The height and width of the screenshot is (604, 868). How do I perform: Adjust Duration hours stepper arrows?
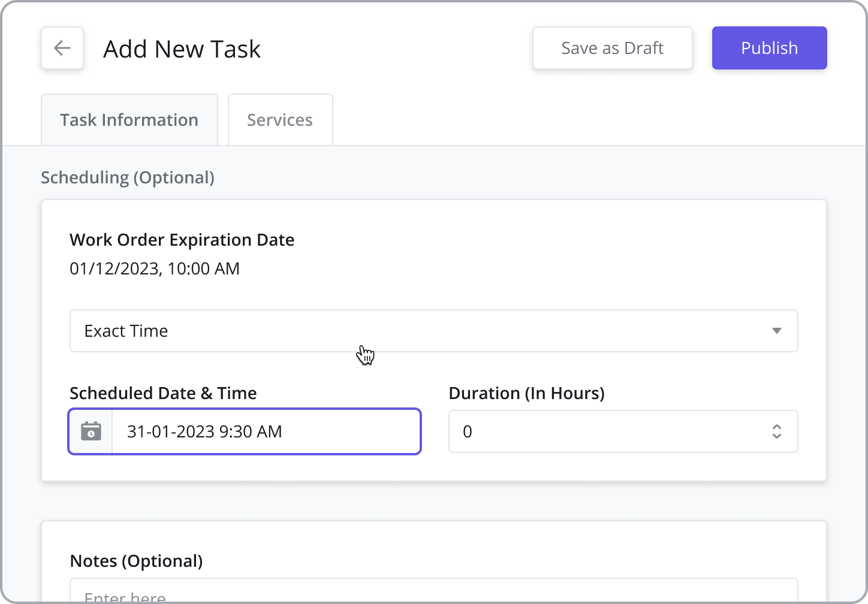pyautogui.click(x=777, y=431)
